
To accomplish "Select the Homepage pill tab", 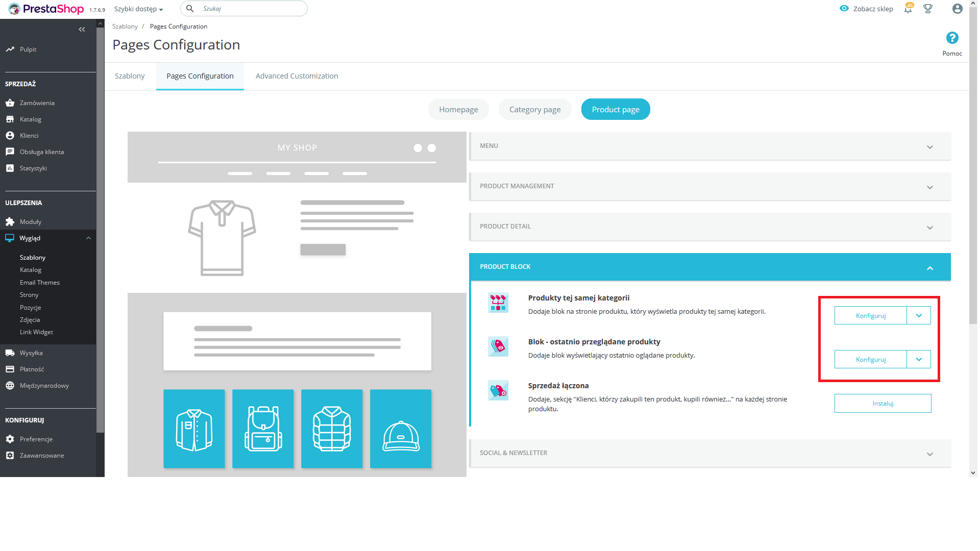I will pos(458,110).
